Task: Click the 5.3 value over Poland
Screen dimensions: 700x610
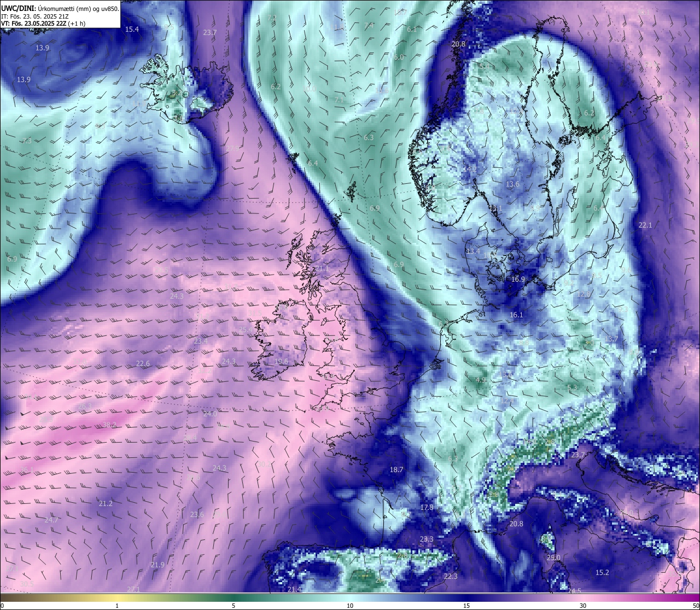Action: pyautogui.click(x=573, y=388)
